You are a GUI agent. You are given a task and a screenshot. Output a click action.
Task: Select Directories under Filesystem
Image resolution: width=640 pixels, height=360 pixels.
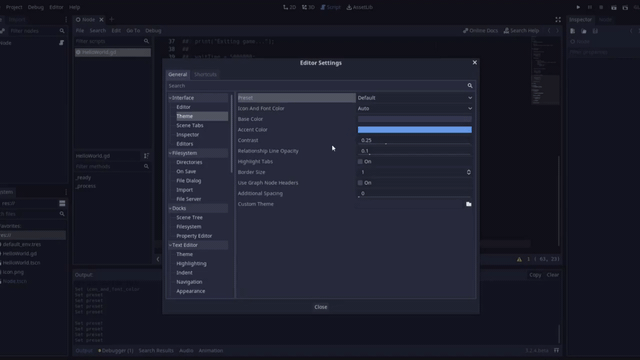(x=189, y=162)
